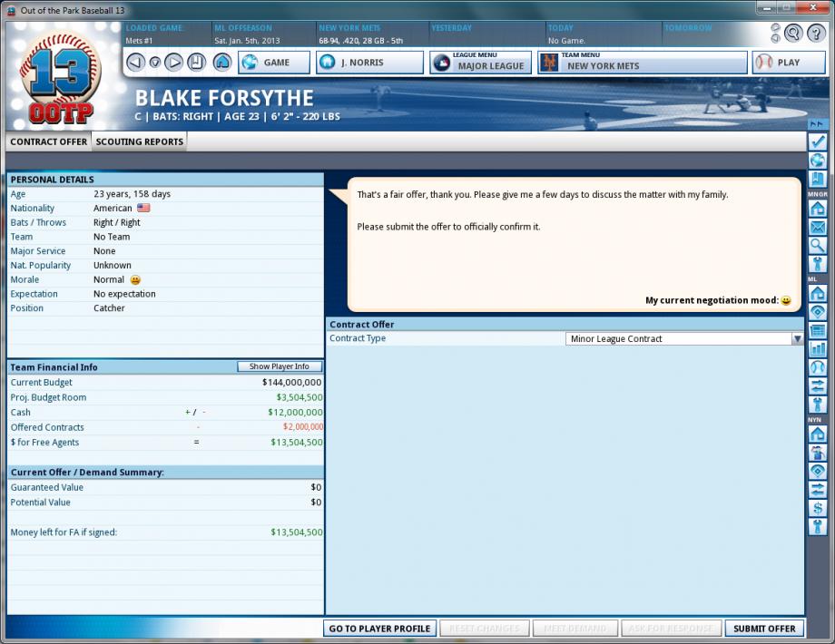Click the home icon in navigation bar
Image resolution: width=835 pixels, height=644 pixels.
222,63
